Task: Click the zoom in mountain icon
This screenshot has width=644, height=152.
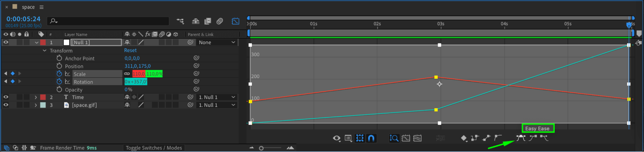Action: point(290,148)
